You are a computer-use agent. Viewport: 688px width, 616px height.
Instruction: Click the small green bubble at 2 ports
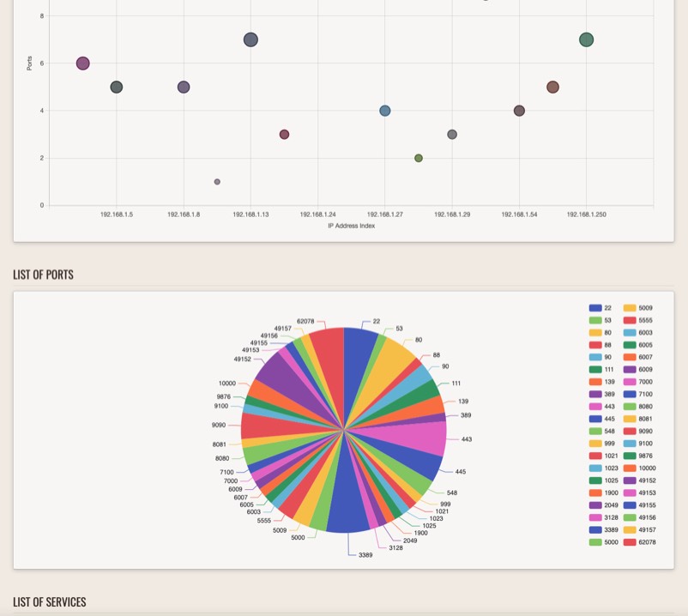pos(419,158)
